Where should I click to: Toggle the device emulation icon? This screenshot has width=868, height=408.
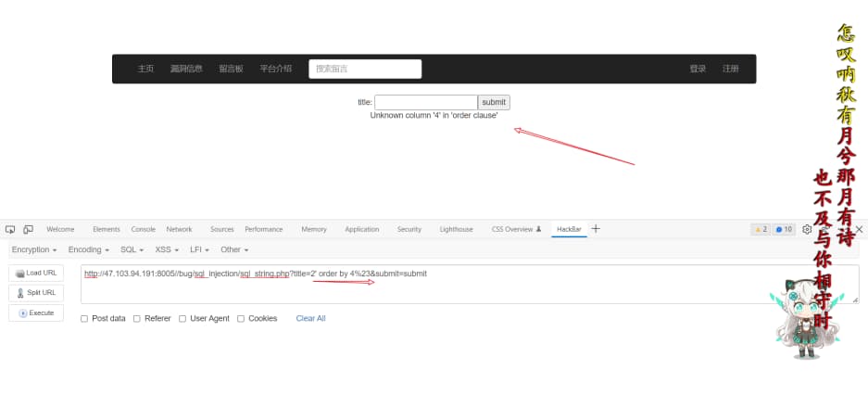click(x=28, y=230)
